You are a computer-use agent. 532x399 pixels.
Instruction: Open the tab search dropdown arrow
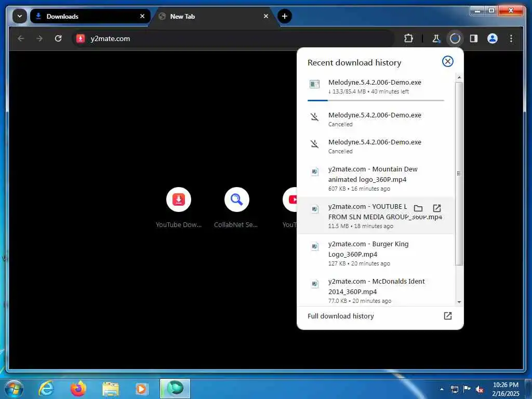(x=20, y=16)
